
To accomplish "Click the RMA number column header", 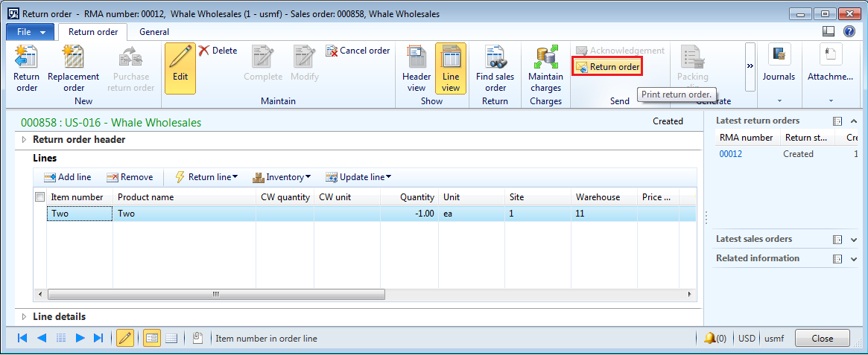I will point(746,137).
